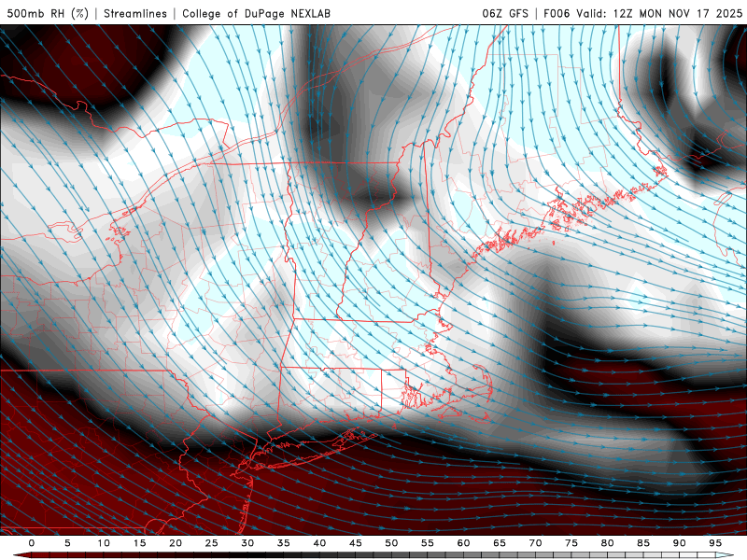Select the '15' label on the color scale
747x560 pixels.
pos(139,543)
